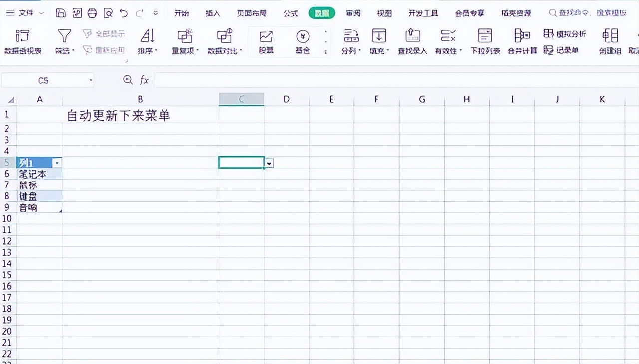Viewport: 639px width, 364px height.
Task: Open the 排序 sort tool
Action: pyautogui.click(x=148, y=41)
